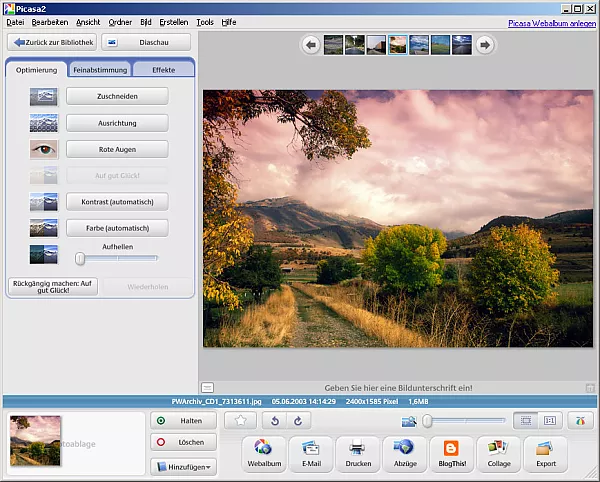Click the BlogThis! Blogger icon
This screenshot has height=482, width=600.
(451, 452)
